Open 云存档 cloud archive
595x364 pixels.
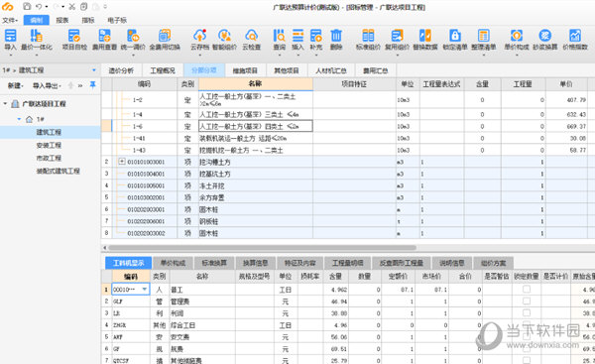pyautogui.click(x=199, y=40)
